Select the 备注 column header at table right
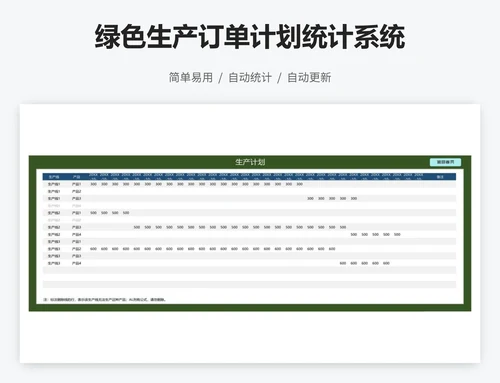Image resolution: width=500 pixels, height=383 pixels. (x=440, y=177)
